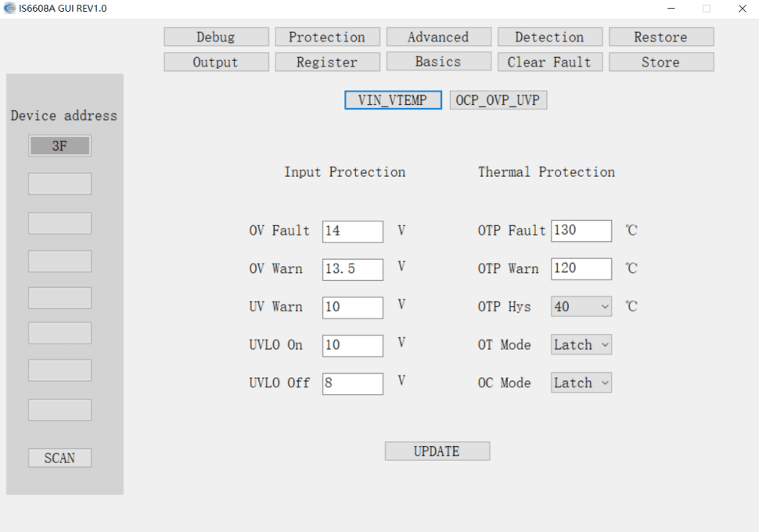
Task: Click the Clear Fault button
Action: tap(549, 62)
